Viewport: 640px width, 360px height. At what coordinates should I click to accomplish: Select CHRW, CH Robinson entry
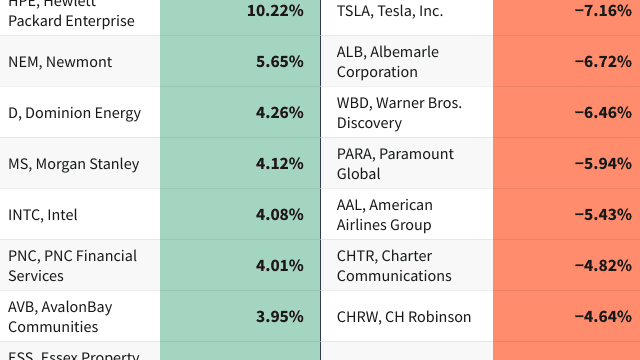(x=404, y=317)
